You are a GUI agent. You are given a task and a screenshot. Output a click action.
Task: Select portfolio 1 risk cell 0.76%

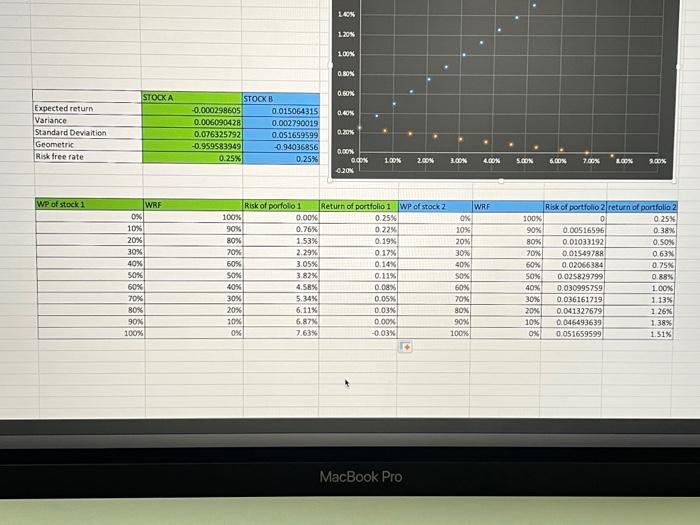pos(281,229)
